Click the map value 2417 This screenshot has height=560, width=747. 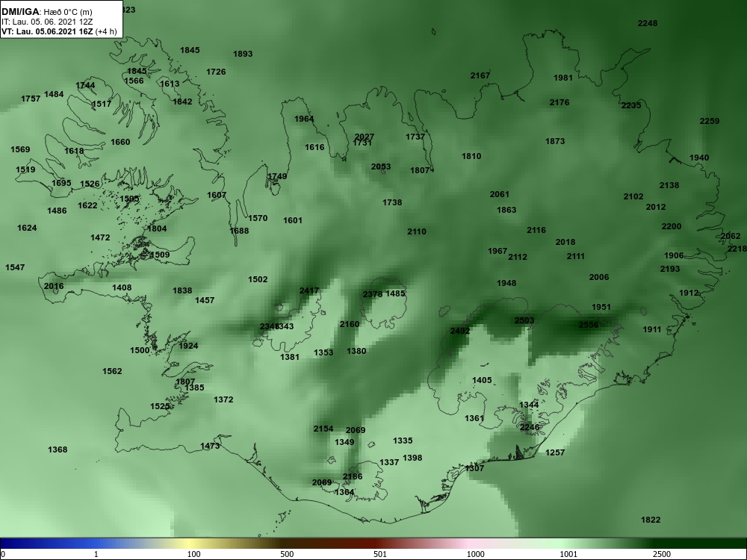pyautogui.click(x=309, y=290)
